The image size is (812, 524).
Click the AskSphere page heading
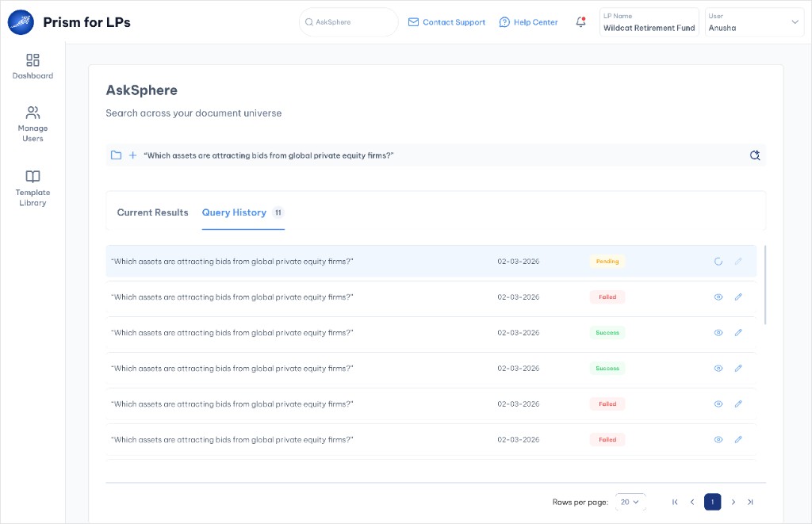tap(141, 90)
